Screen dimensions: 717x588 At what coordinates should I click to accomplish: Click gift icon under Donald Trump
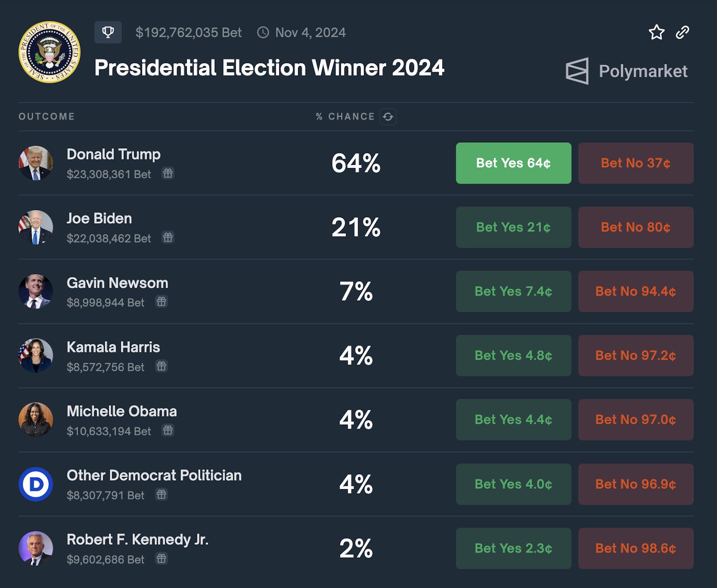coord(168,173)
